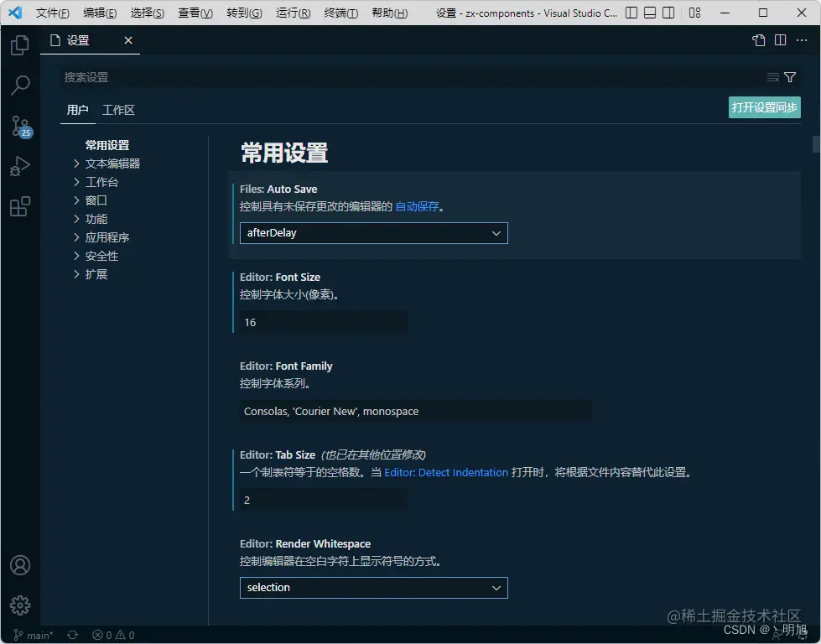Open the Files: Auto Save dropdown
Screen dimensions: 821x644
(373, 233)
